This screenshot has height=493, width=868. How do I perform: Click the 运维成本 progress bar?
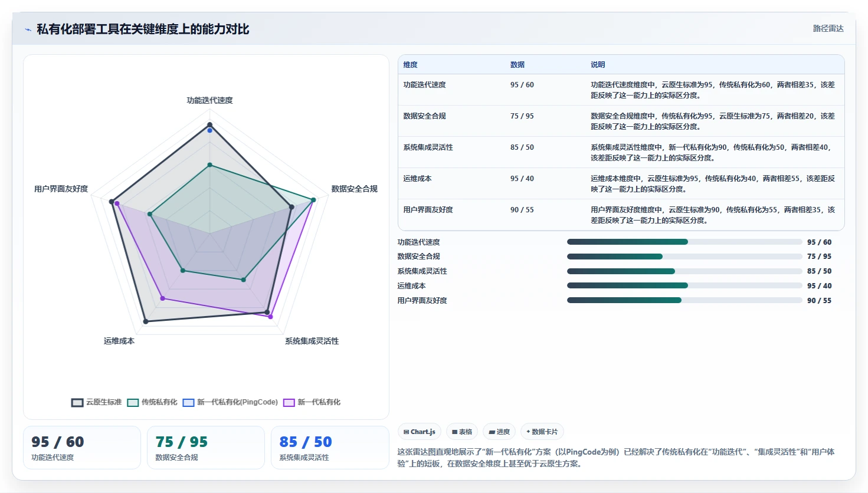pyautogui.click(x=684, y=285)
